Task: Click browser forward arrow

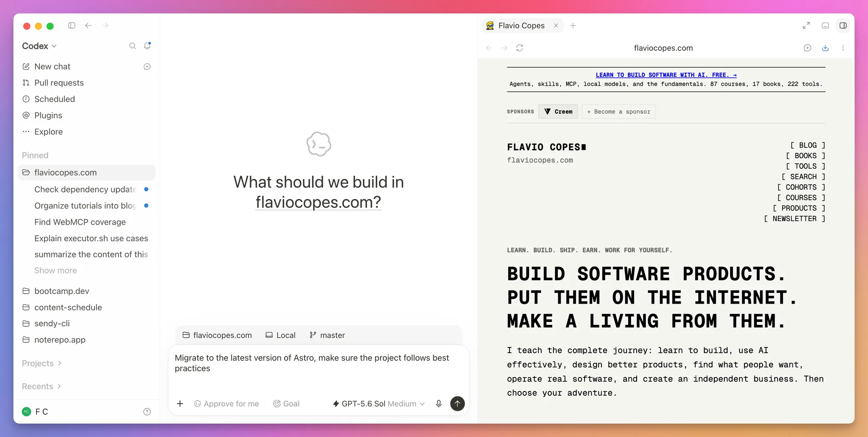Action: click(504, 48)
